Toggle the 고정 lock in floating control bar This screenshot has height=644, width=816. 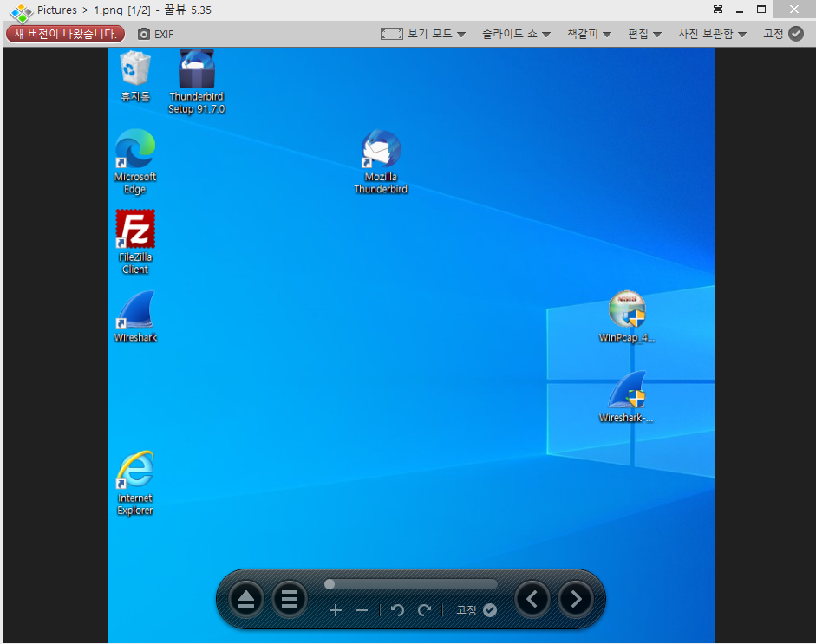tap(477, 610)
